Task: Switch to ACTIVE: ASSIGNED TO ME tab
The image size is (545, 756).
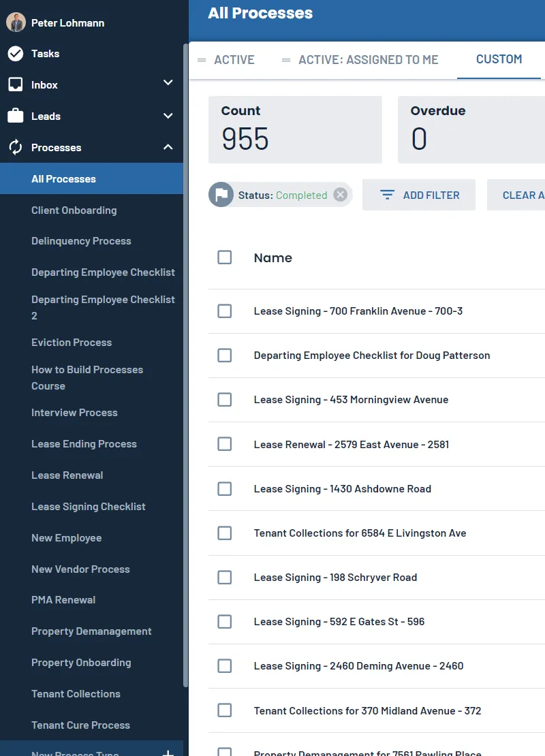Action: pos(368,60)
